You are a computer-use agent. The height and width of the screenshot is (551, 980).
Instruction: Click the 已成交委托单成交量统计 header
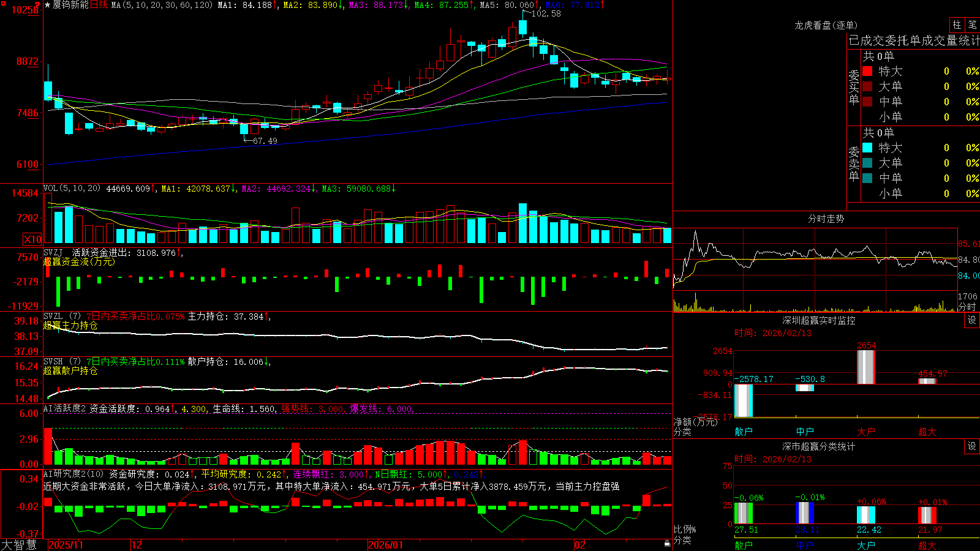914,40
